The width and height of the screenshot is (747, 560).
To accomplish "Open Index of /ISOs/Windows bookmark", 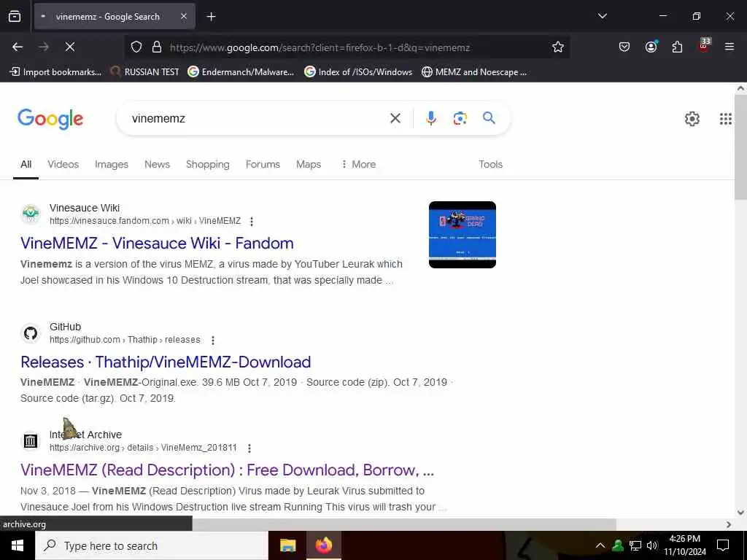I will coord(358,72).
